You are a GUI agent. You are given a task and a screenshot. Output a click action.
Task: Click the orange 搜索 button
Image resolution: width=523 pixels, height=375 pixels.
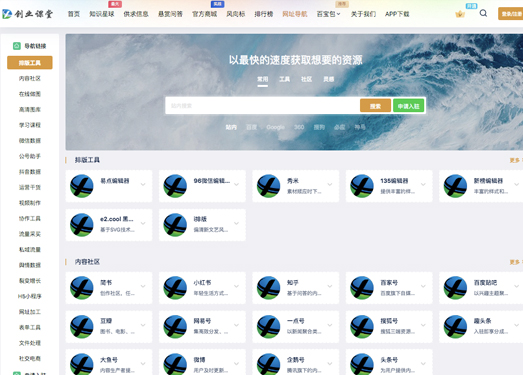375,106
